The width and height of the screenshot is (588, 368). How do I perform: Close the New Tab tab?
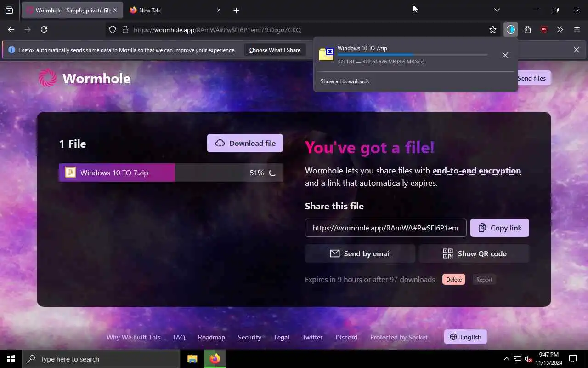click(x=219, y=10)
